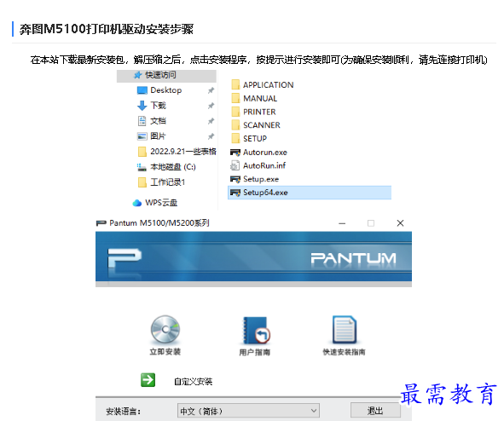Click the pin icon beside 文档
Screen dimensions: 504x421
click(x=211, y=121)
